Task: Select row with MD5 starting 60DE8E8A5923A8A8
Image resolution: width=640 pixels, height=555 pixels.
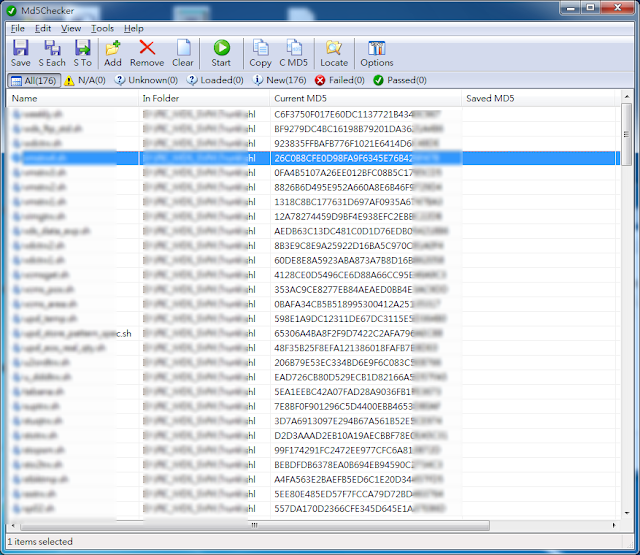Action: (x=313, y=260)
